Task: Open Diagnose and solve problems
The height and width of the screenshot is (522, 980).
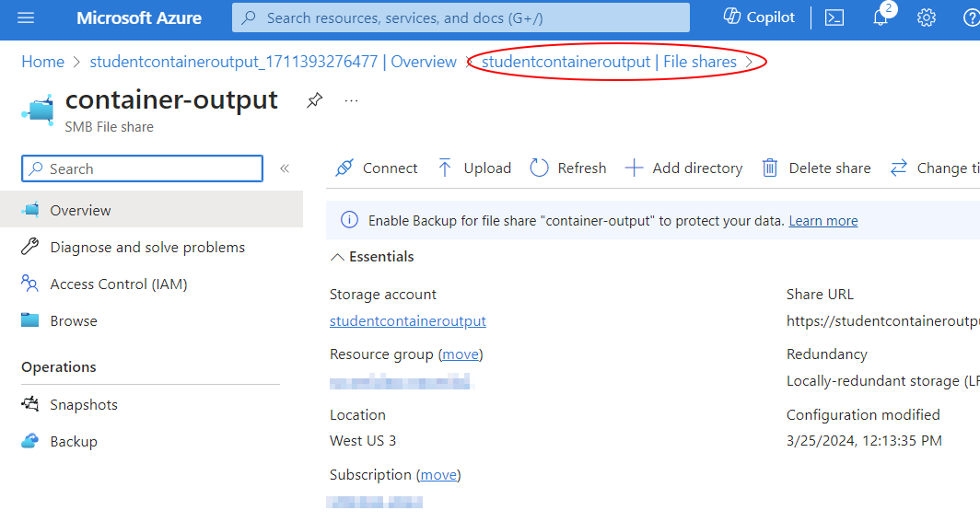Action: (x=147, y=247)
